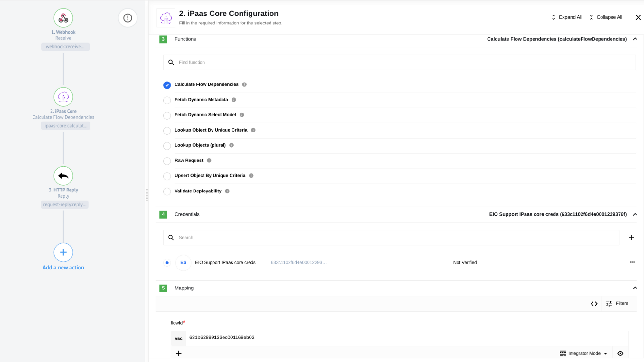Show info for Calculate Flow Dependencies
Screen dimensions: 644x362
pos(244,84)
